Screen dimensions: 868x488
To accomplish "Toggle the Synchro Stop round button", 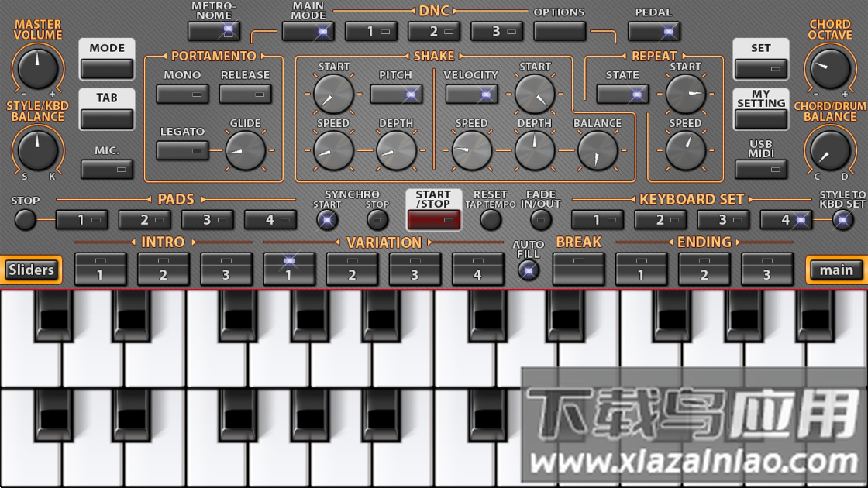I will (x=377, y=220).
